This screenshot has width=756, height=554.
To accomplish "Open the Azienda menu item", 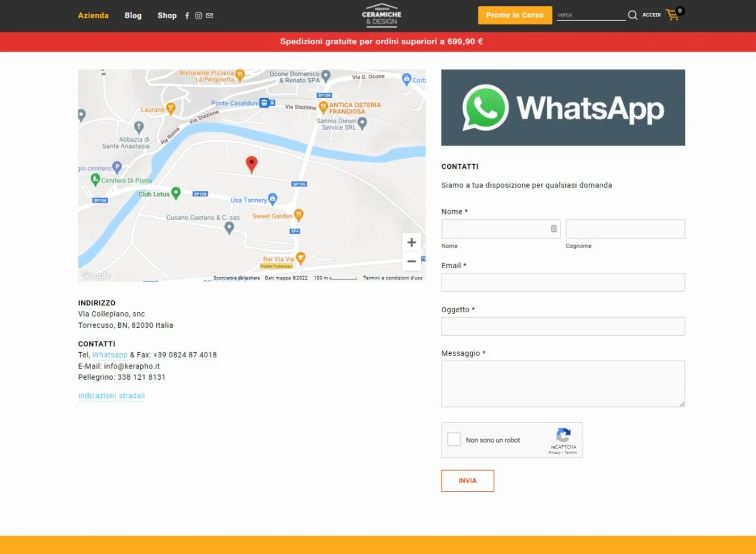I will 94,15.
